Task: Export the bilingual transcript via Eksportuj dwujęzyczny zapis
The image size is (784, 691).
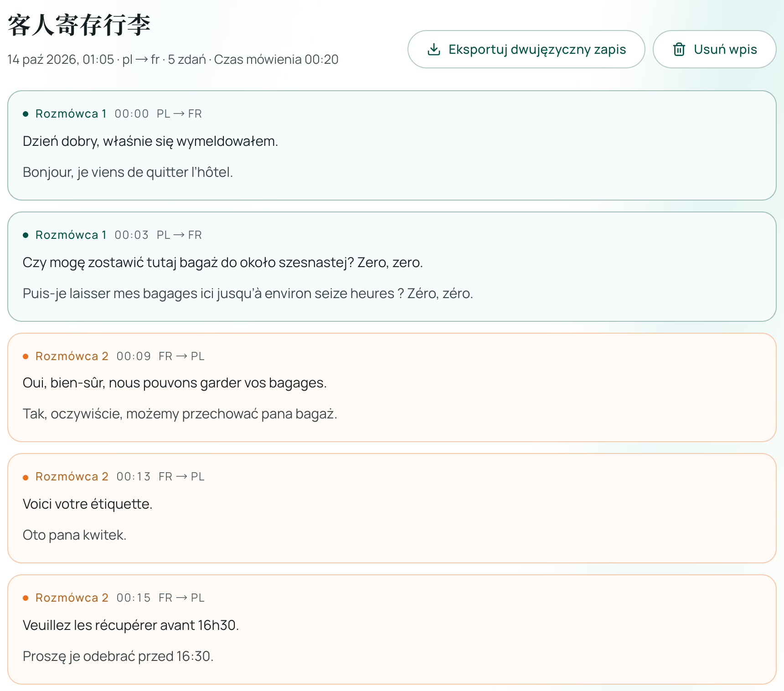Action: 526,49
